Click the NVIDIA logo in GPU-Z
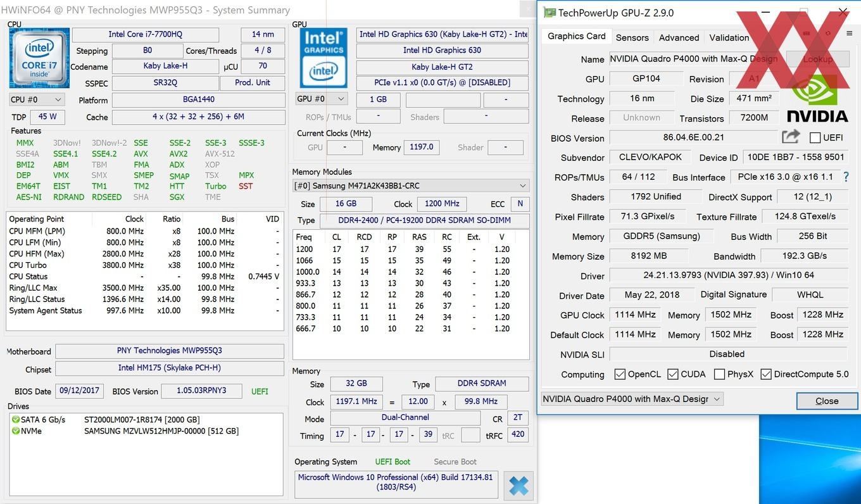 tap(817, 99)
